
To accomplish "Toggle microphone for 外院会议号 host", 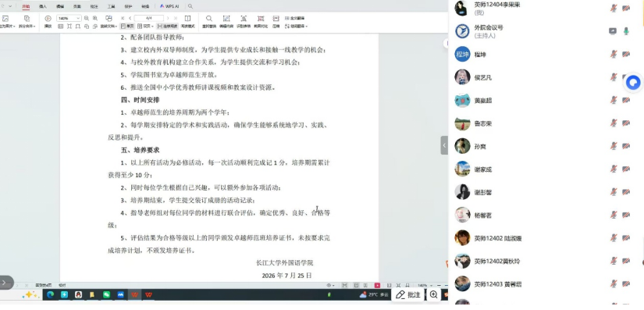I will tap(626, 31).
